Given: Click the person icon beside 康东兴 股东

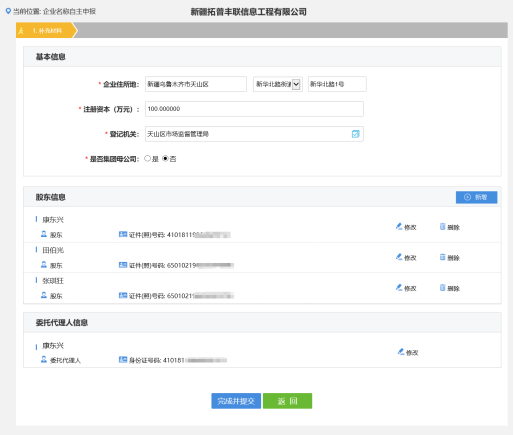Looking at the screenshot, I should point(44,234).
